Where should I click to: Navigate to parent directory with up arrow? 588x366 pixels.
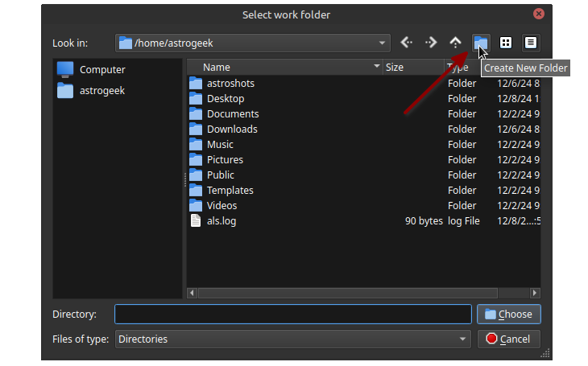click(456, 43)
